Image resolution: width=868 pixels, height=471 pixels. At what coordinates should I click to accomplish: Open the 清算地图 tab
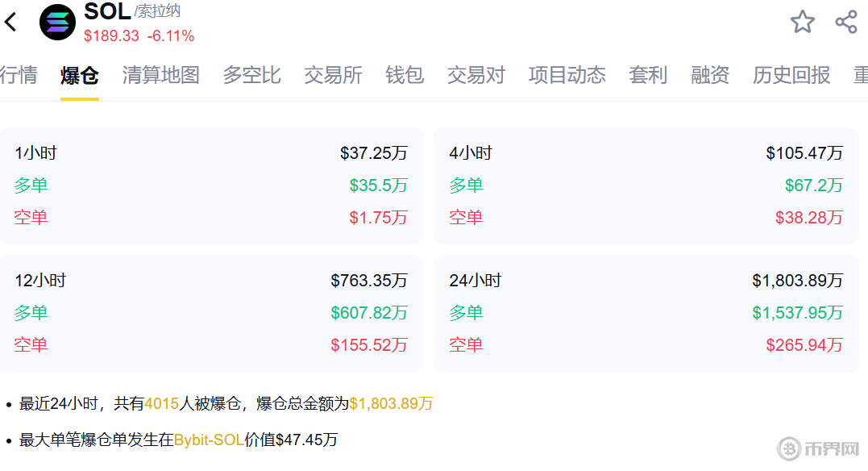tap(161, 76)
